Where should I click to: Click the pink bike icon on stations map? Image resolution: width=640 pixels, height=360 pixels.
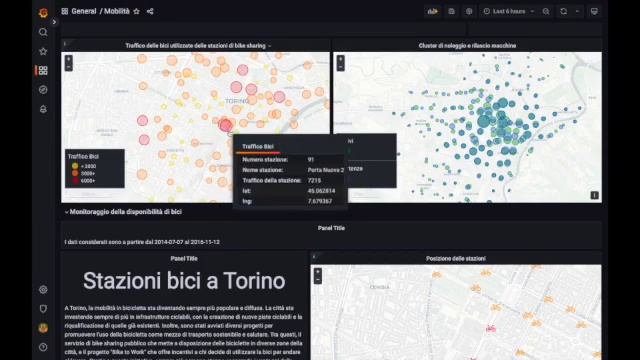491,328
